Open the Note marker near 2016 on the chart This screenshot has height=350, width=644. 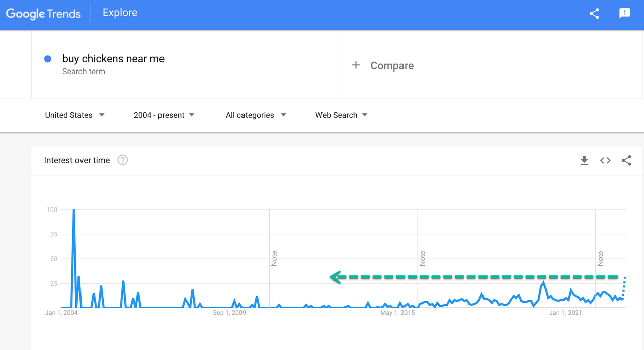[x=422, y=258]
